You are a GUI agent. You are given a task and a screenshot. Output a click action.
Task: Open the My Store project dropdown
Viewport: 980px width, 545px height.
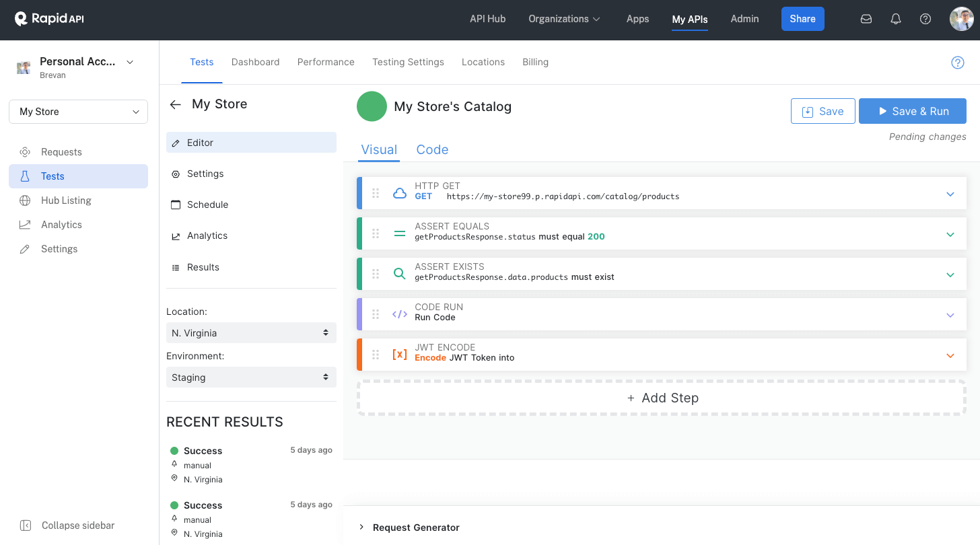coord(78,112)
